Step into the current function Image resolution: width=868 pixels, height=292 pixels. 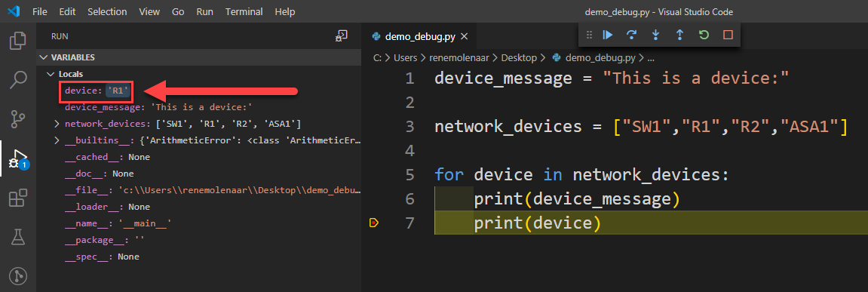pos(656,35)
